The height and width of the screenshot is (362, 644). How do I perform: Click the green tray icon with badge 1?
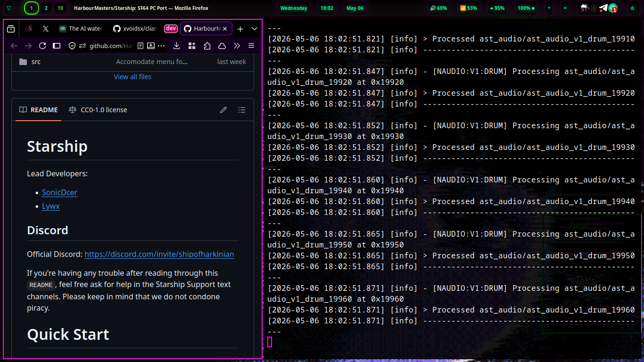[x=613, y=8]
